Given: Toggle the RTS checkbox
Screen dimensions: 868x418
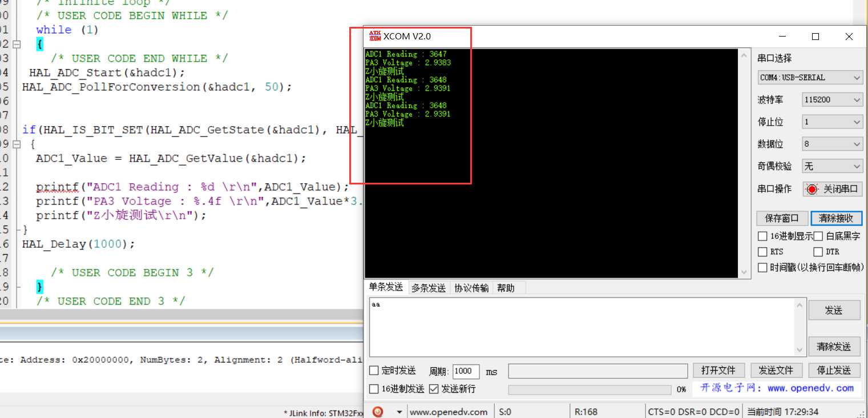Looking at the screenshot, I should 762,252.
